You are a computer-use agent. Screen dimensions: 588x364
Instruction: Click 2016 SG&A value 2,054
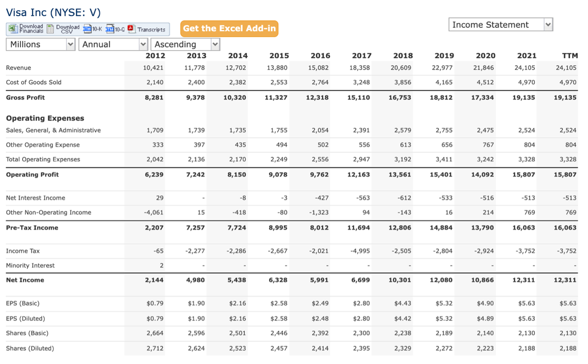pos(321,130)
